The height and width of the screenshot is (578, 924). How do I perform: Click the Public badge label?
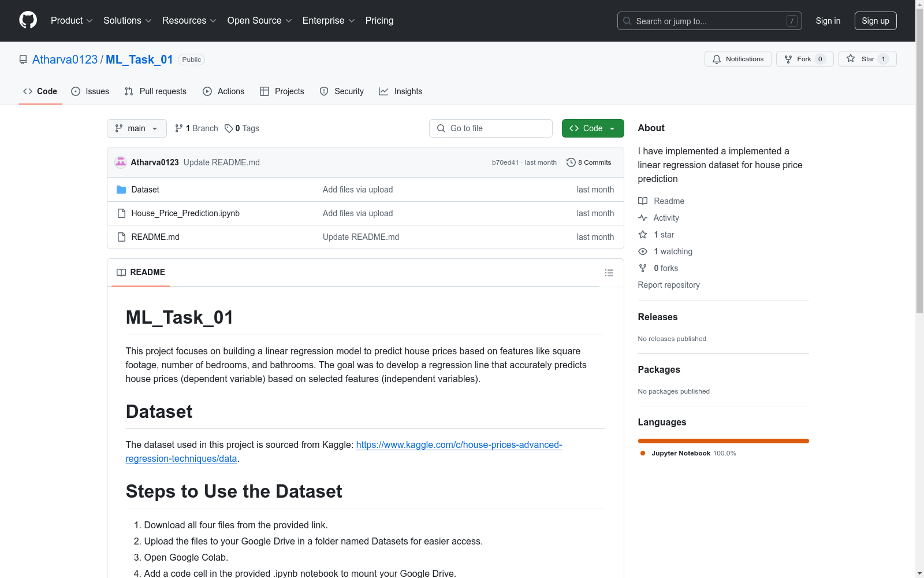tap(192, 60)
